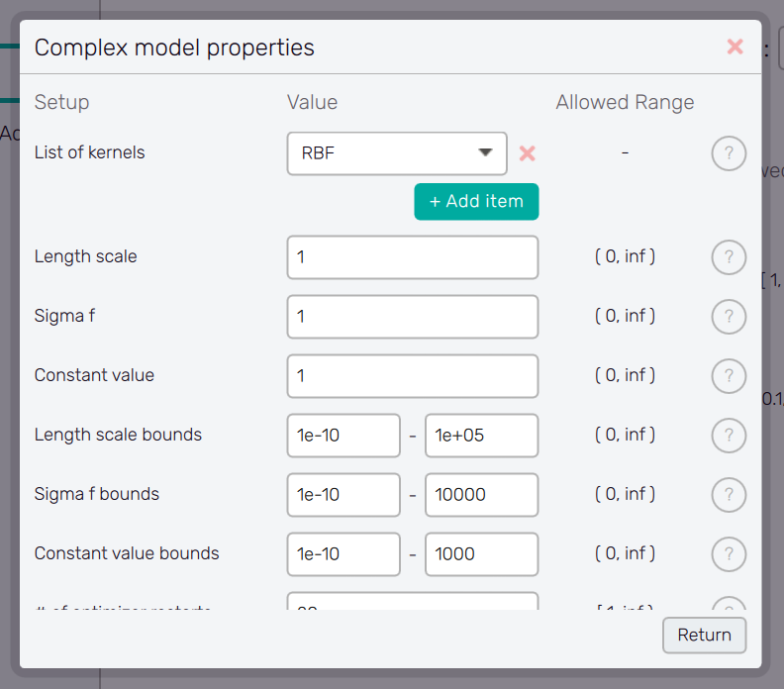784x689 pixels.
Task: Click help icon for Constant value bounds
Action: [x=729, y=554]
